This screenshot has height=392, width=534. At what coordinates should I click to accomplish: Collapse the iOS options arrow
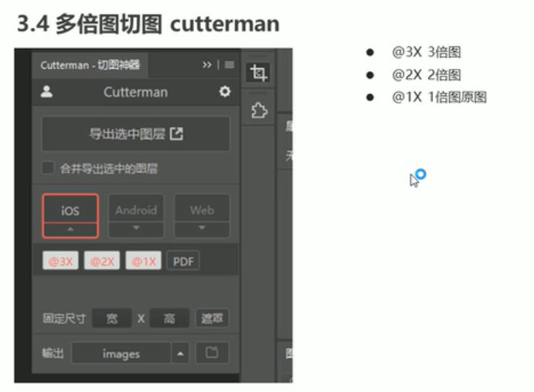pos(70,230)
